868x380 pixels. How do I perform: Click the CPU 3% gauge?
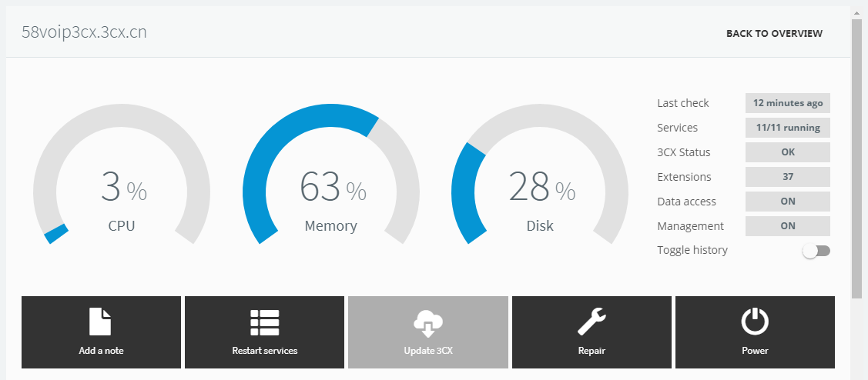click(x=122, y=174)
